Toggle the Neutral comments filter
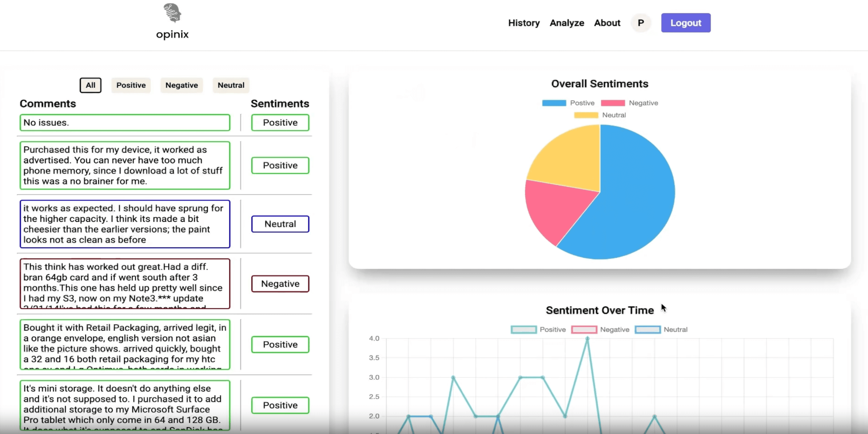Screen dimensions: 868x434 coord(230,85)
